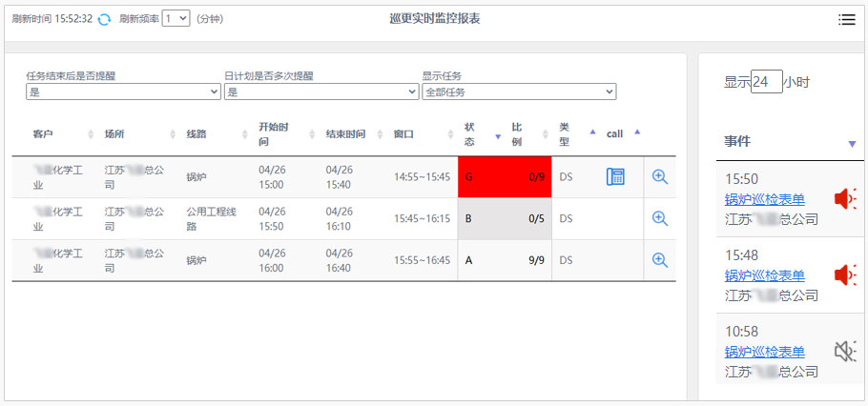The width and height of the screenshot is (868, 406).
Task: Open the 显示任务 dropdown
Action: [x=519, y=92]
